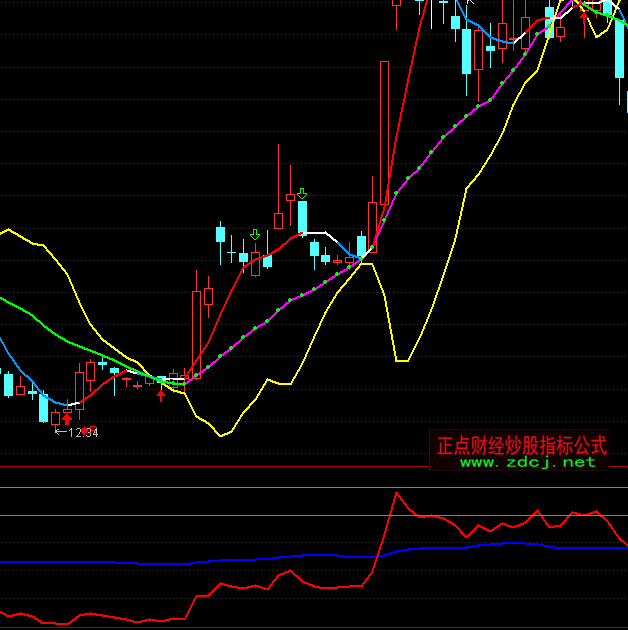This screenshot has width=628, height=630.
Task: Click the 12.34 low price label
Action: [x=76, y=432]
